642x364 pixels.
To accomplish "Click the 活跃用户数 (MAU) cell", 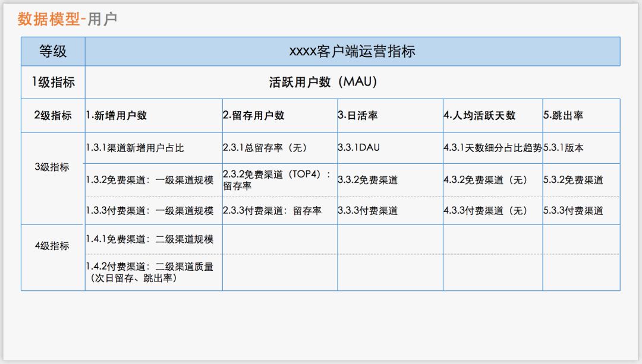I will point(323,83).
